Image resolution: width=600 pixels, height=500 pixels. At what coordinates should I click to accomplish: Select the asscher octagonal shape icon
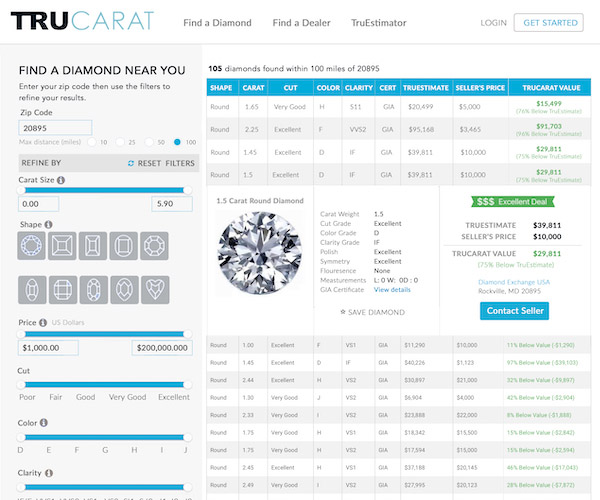[154, 246]
